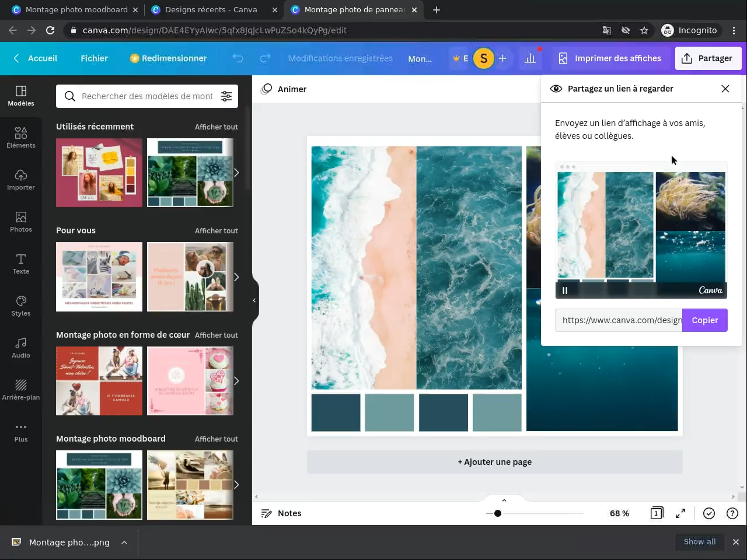Open the page grid view icon

657,513
